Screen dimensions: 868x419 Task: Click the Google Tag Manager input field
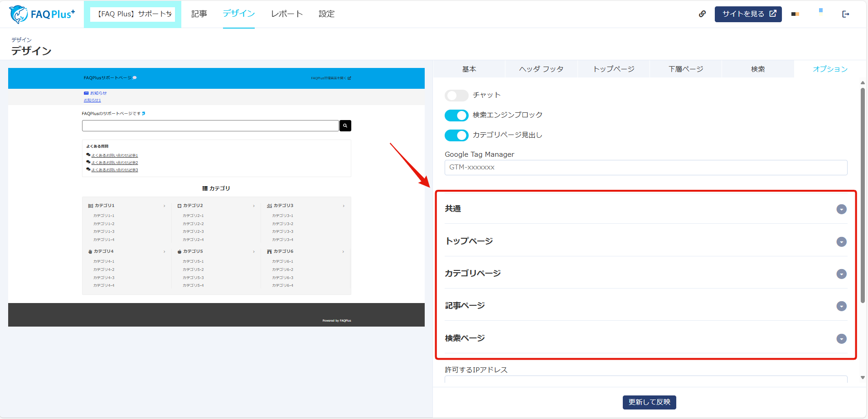pos(645,168)
